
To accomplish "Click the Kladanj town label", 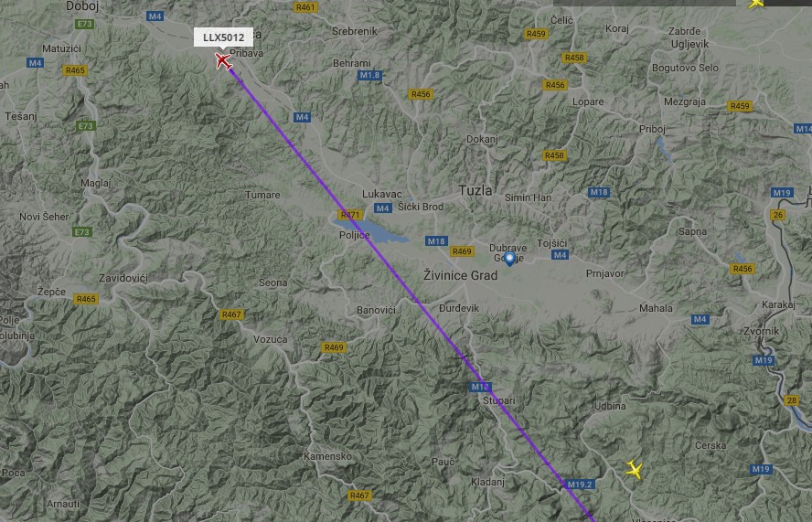I will click(487, 482).
